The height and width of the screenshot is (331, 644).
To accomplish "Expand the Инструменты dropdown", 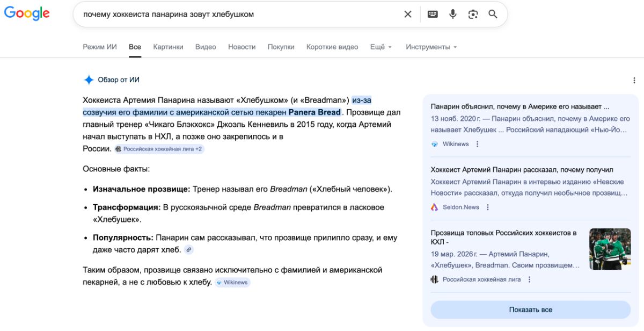I will [431, 47].
